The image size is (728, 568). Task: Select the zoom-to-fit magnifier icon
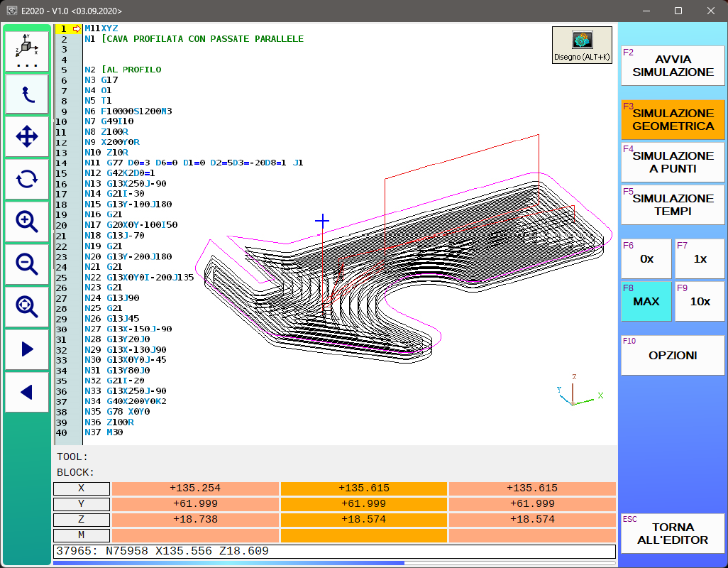[x=27, y=307]
